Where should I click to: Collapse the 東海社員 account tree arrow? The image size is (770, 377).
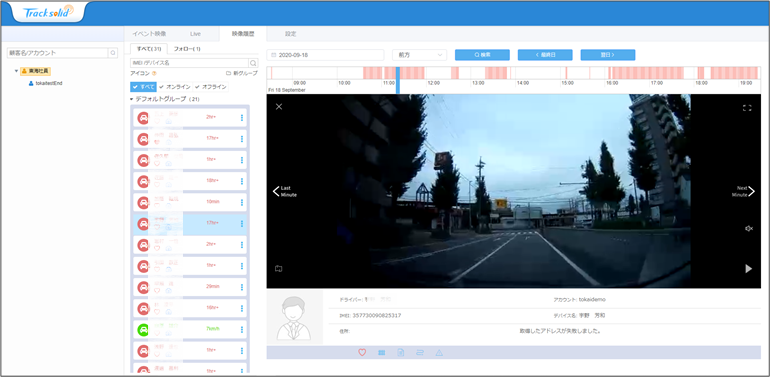click(x=16, y=71)
